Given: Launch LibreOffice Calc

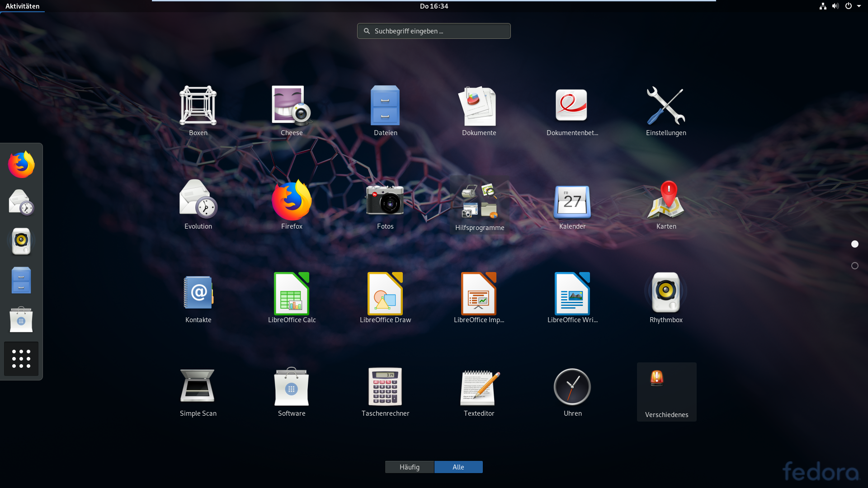Looking at the screenshot, I should (x=292, y=298).
